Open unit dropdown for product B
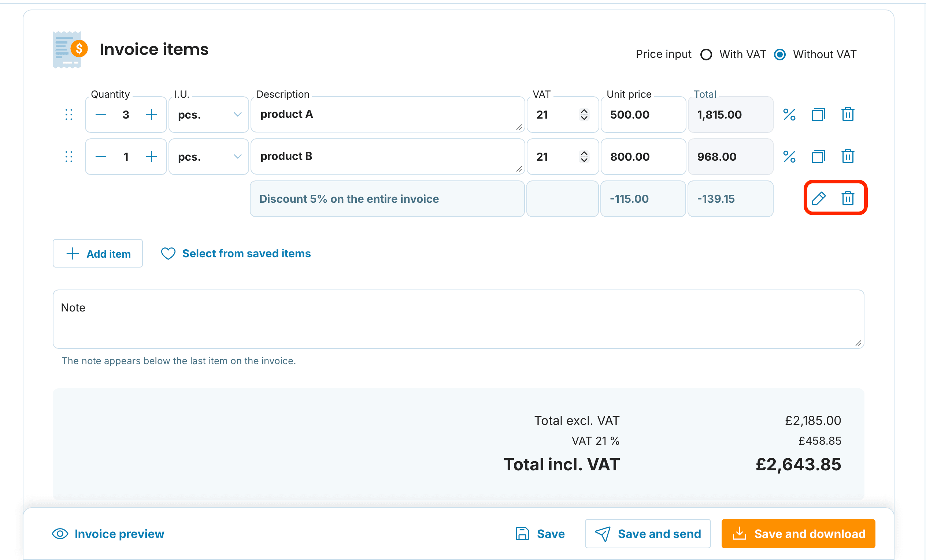Screen dimensions: 926x560 [208, 157]
